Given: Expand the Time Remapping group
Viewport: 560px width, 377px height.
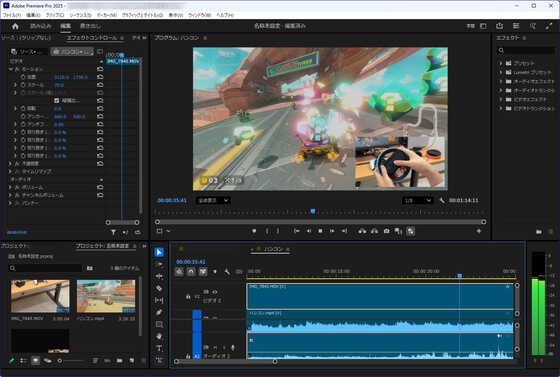Looking at the screenshot, I should 10,171.
